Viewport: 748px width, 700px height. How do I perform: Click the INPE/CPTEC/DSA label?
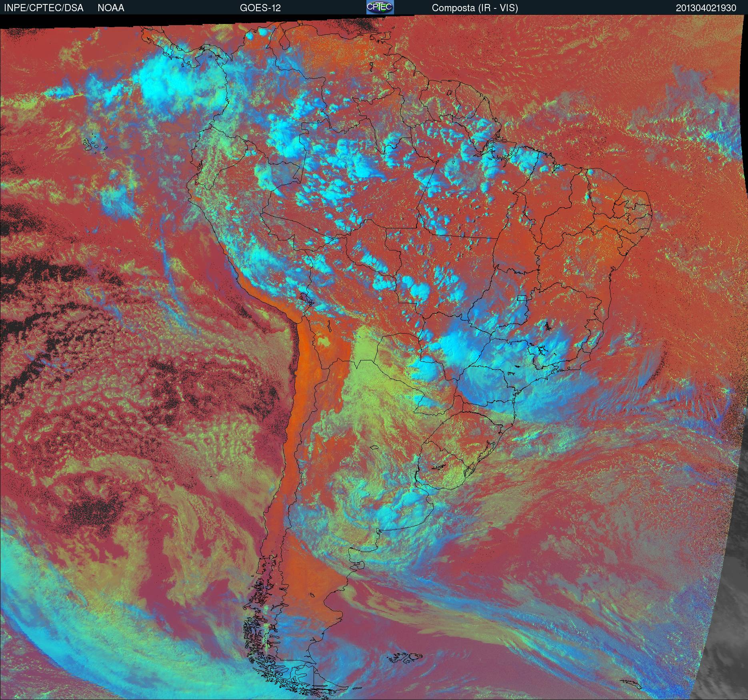click(44, 8)
